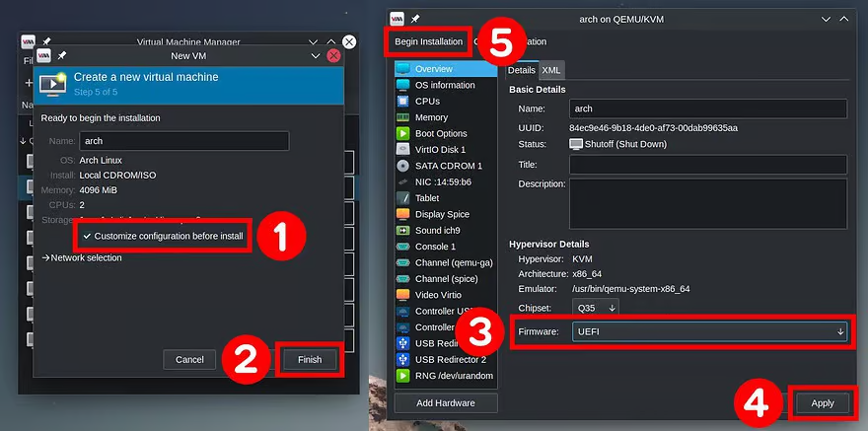The height and width of the screenshot is (431, 868).
Task: Edit the Name field in Basic Details
Action: (708, 109)
